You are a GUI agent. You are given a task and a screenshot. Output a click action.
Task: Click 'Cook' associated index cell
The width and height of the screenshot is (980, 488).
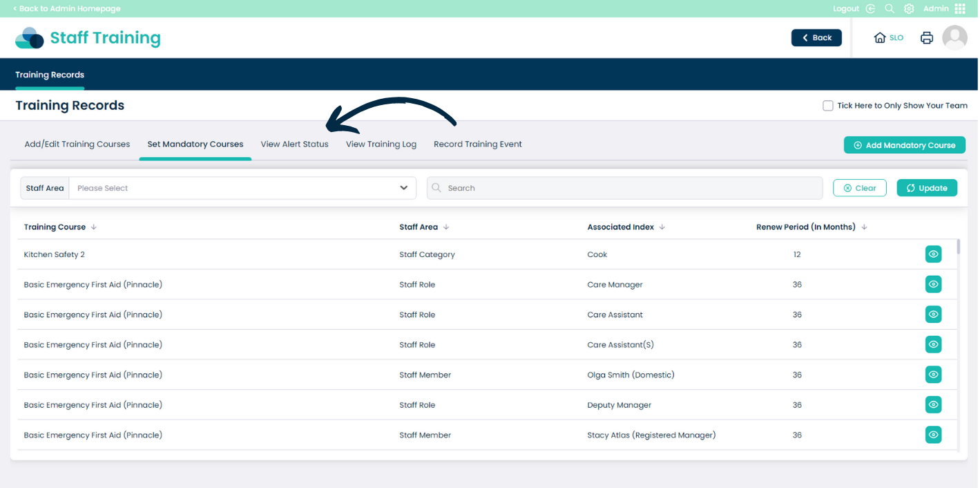pos(597,254)
